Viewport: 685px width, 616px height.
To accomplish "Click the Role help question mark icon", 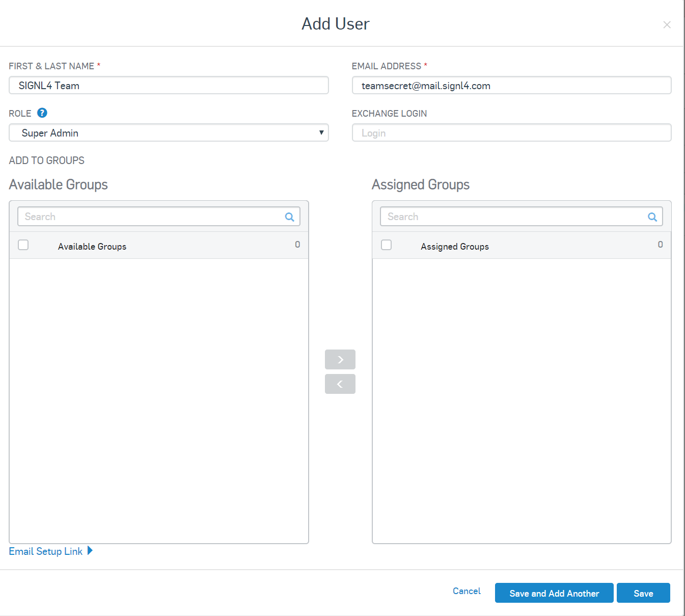I will pos(42,113).
